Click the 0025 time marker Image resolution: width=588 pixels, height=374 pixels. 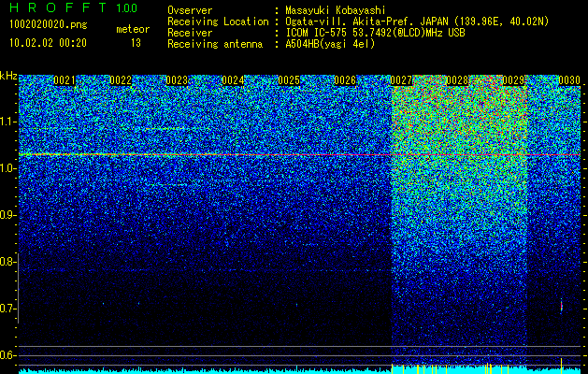tap(289, 80)
